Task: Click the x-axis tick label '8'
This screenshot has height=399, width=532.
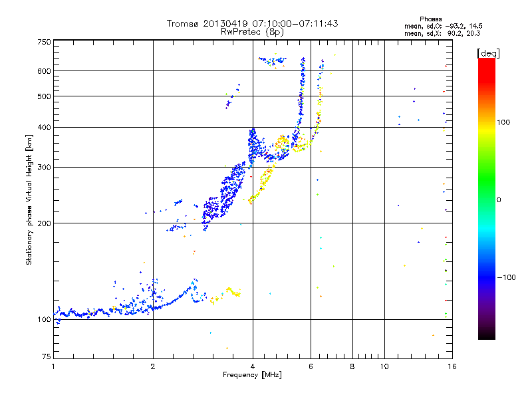Action: pos(352,366)
